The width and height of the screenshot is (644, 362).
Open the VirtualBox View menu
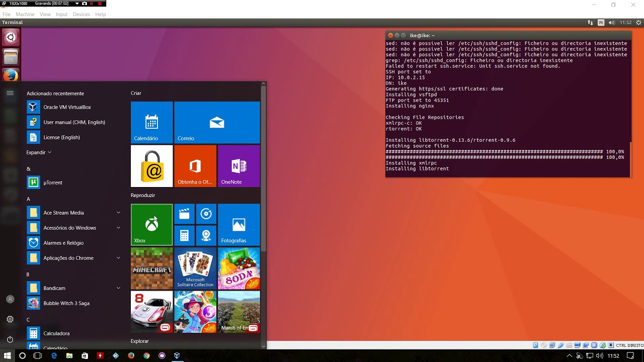(45, 14)
